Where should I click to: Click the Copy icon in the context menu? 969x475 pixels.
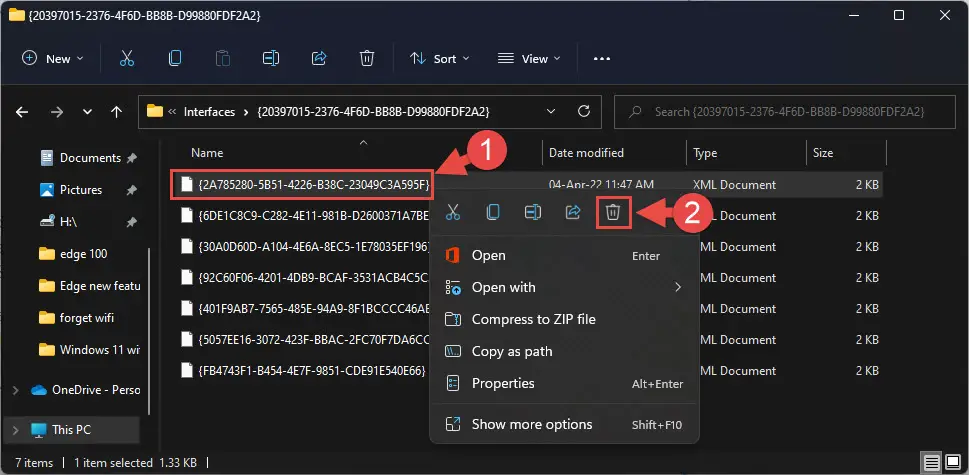[x=493, y=212]
